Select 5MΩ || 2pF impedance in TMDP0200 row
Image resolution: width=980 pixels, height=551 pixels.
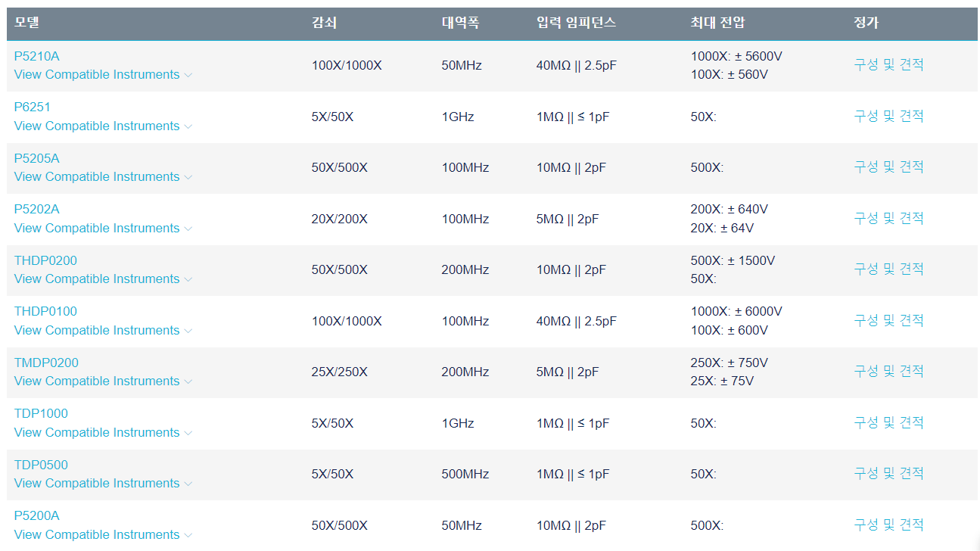click(568, 372)
